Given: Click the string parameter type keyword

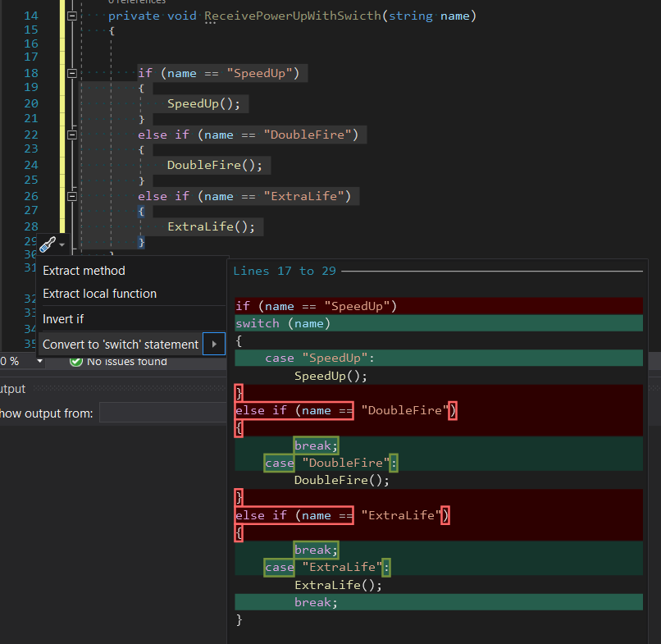Looking at the screenshot, I should [410, 16].
